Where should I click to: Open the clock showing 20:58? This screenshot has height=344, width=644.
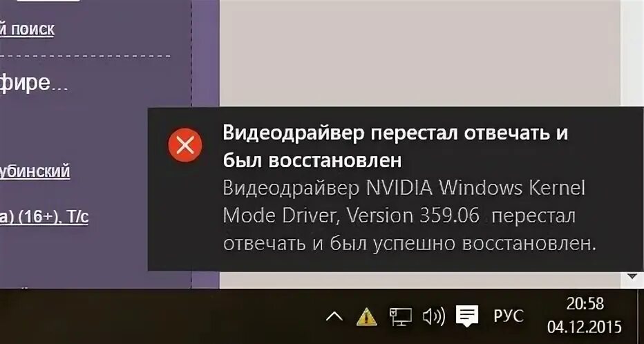coord(585,304)
